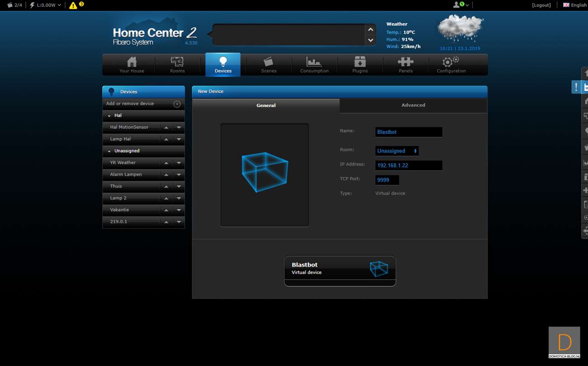Change language via English flag selector
The image size is (588, 366).
point(574,5)
